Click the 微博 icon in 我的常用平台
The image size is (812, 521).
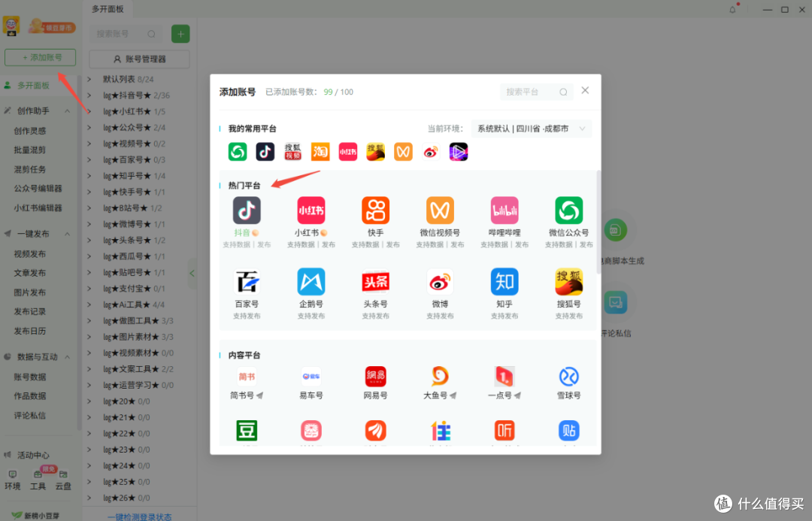point(431,152)
